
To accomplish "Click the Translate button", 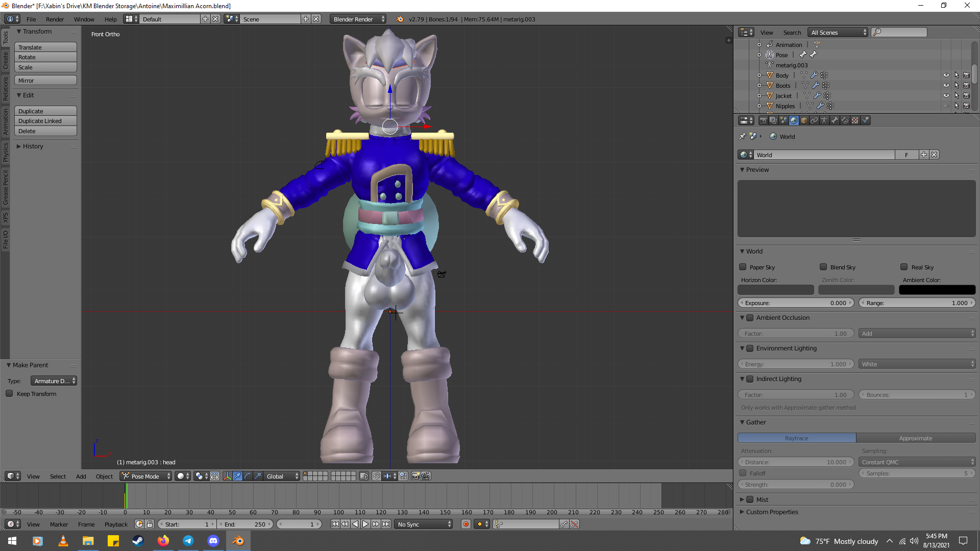I will (x=45, y=47).
